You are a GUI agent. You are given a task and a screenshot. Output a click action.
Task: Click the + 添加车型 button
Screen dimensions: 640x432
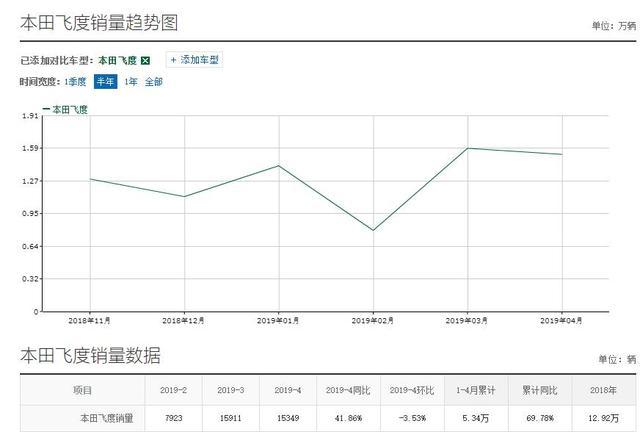pos(194,60)
